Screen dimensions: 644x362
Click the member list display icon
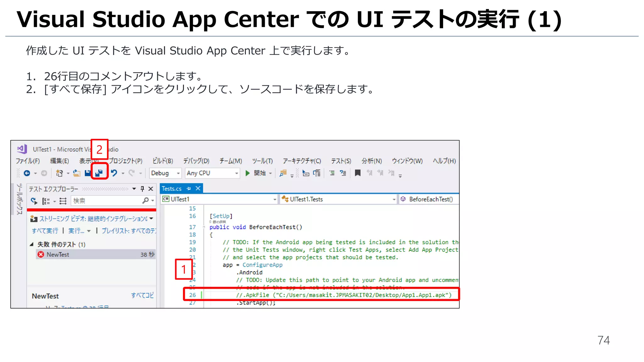(306, 173)
